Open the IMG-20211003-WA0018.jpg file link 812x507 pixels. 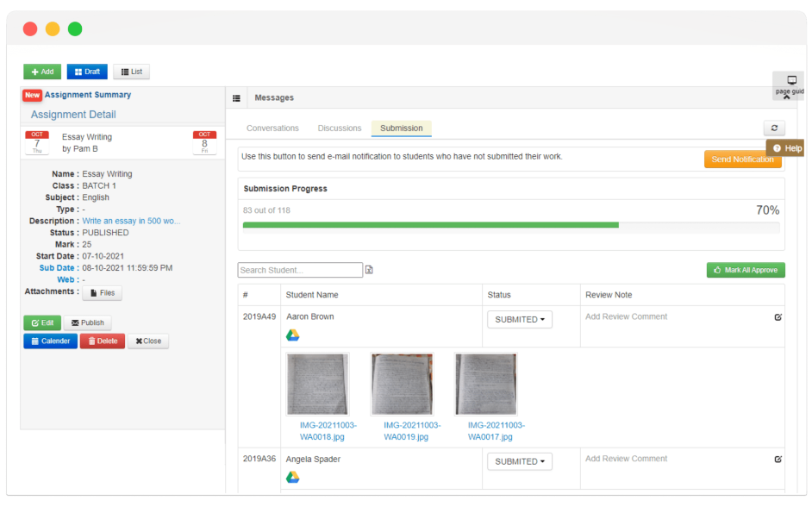tap(328, 431)
